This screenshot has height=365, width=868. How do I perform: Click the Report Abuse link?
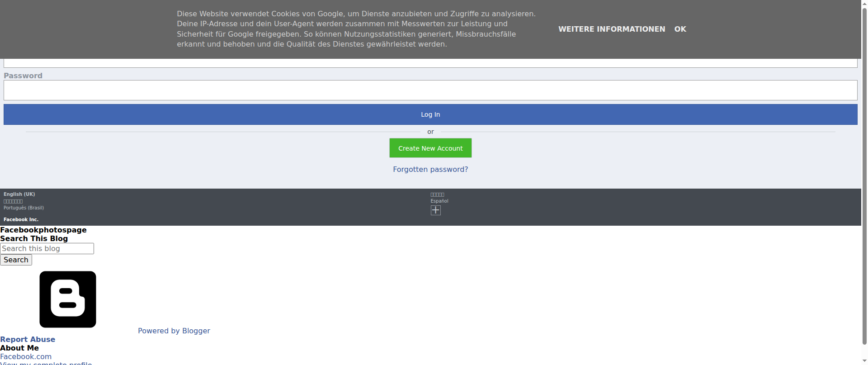click(28, 339)
